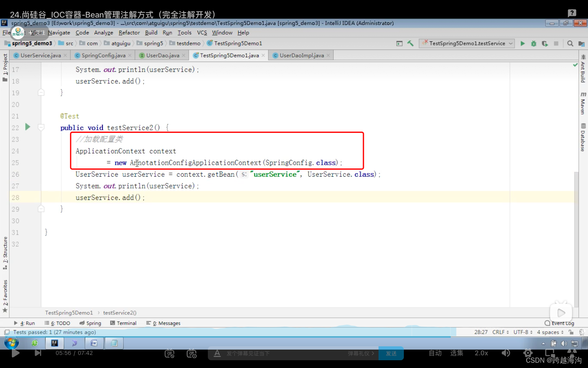Select testdemo folder in navigation breadcrumb
The height and width of the screenshot is (368, 588).
[x=185, y=43]
